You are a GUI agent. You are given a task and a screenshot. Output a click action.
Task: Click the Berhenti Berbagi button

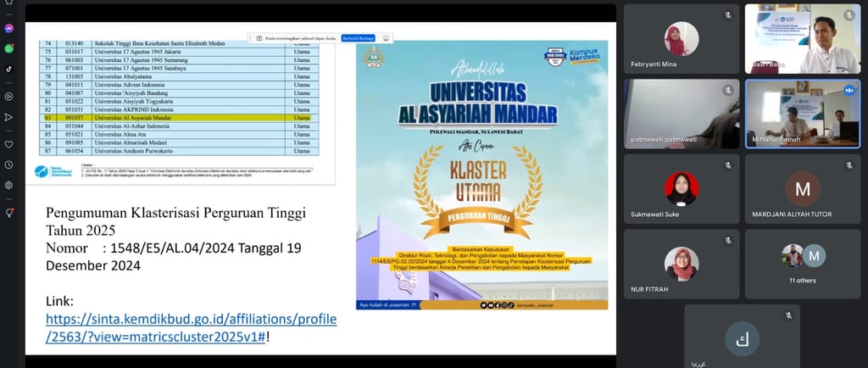coord(359,38)
